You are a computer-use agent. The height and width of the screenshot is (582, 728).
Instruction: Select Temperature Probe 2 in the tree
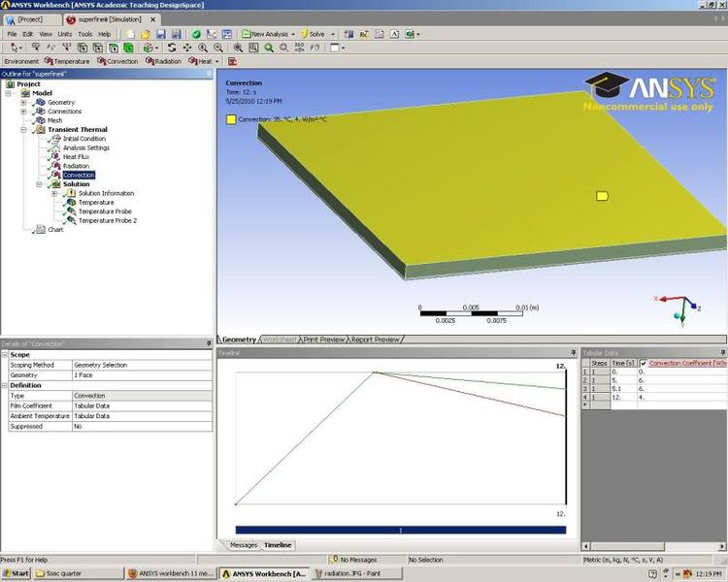[108, 220]
